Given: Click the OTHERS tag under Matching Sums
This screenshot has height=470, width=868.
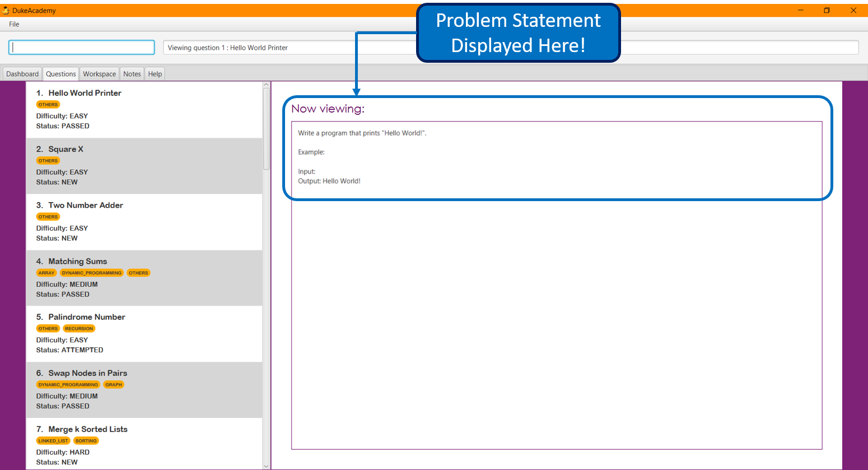Looking at the screenshot, I should point(138,273).
